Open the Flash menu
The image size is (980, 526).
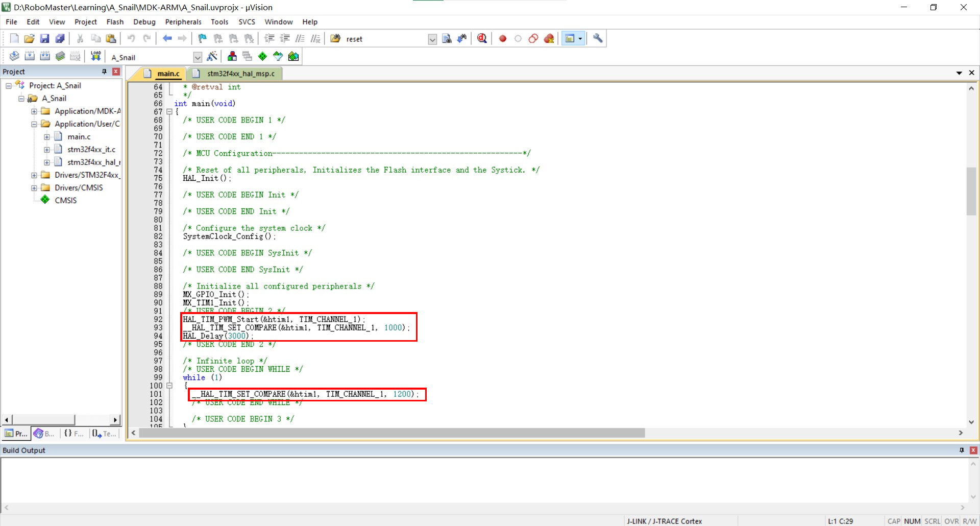(115, 22)
